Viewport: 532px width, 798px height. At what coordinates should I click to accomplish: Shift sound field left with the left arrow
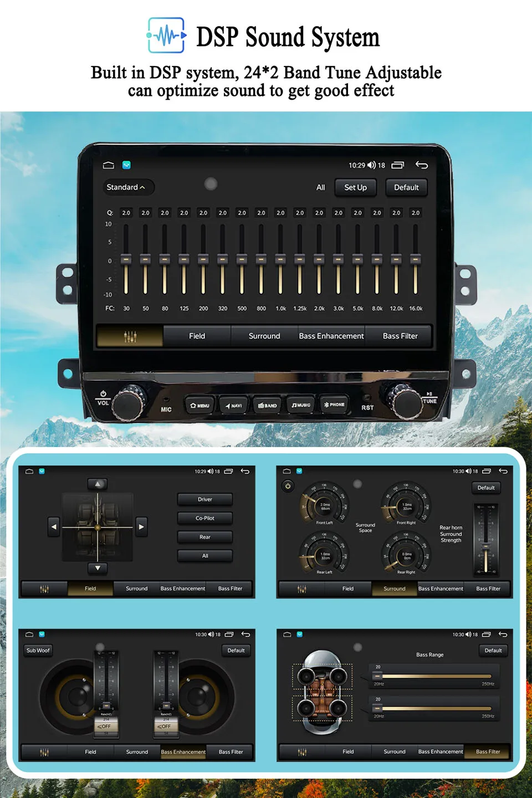pos(54,527)
